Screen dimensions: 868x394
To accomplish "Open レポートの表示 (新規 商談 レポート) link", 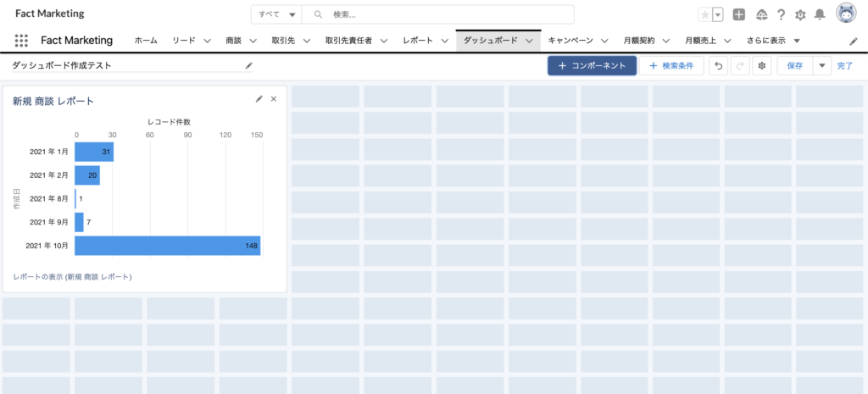I will click(73, 277).
